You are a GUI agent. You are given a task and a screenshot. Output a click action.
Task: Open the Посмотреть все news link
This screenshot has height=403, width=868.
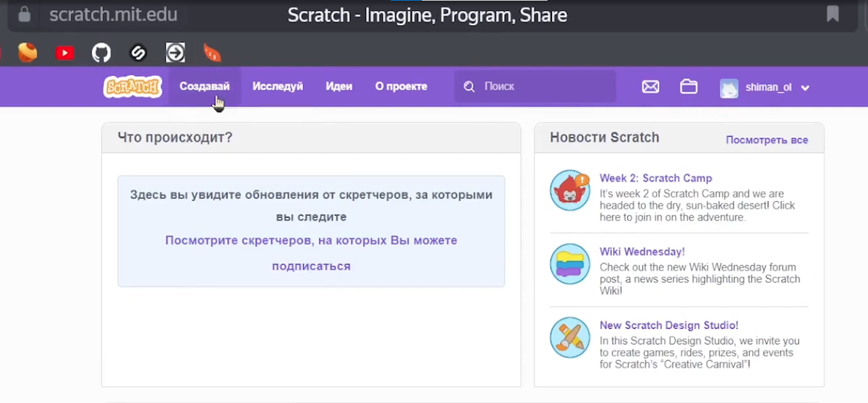point(767,140)
